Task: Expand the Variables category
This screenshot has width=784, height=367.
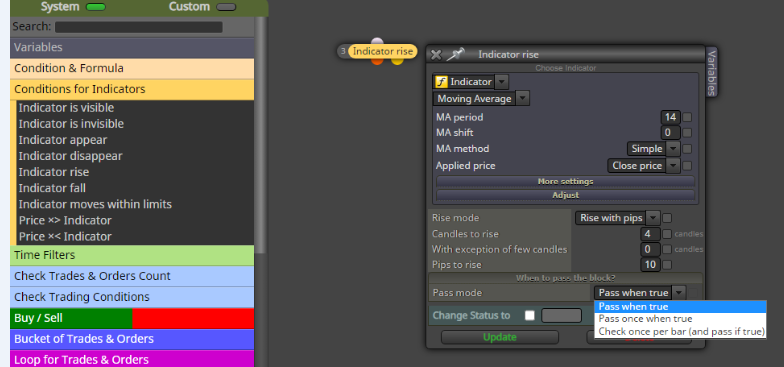Action: (132, 48)
